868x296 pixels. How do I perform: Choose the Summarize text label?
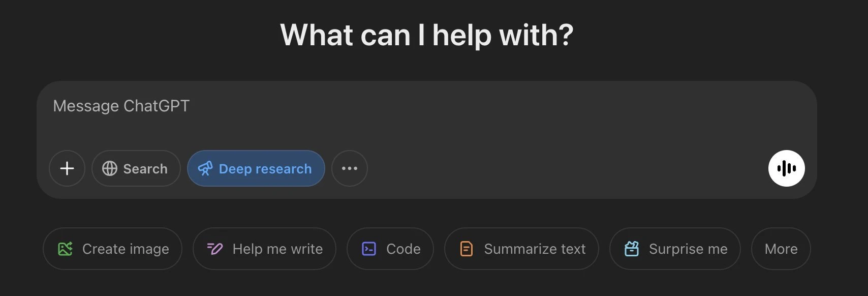tap(535, 249)
